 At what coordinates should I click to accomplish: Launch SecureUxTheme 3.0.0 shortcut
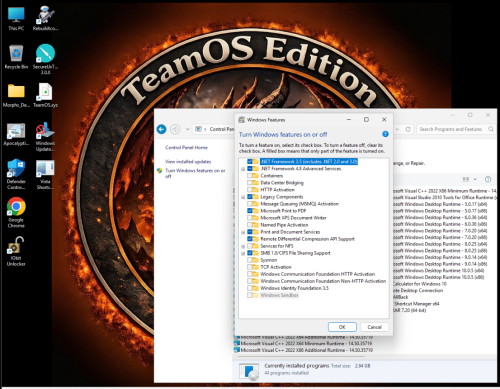(45, 59)
